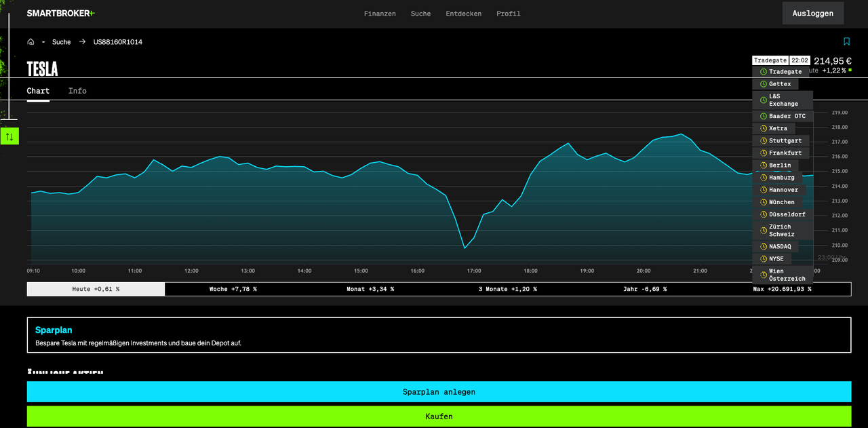This screenshot has width=868, height=428.
Task: Click the 22:02 quote time label
Action: (800, 60)
